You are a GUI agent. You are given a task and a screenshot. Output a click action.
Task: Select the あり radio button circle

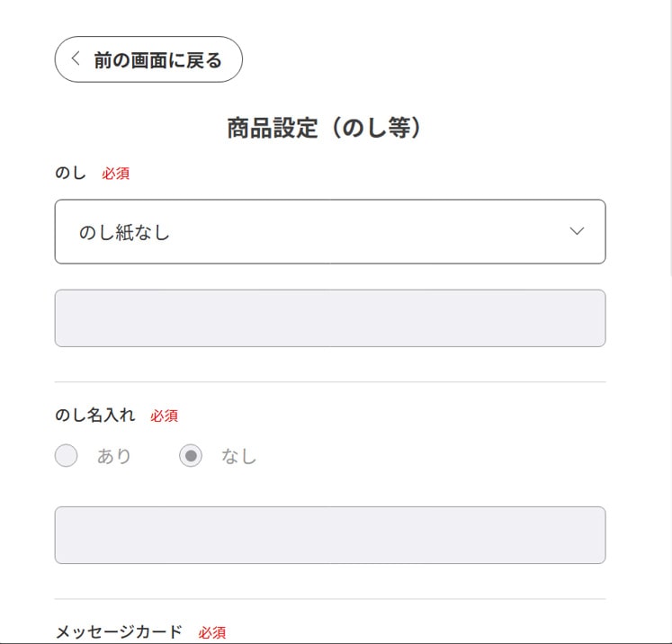click(x=67, y=456)
